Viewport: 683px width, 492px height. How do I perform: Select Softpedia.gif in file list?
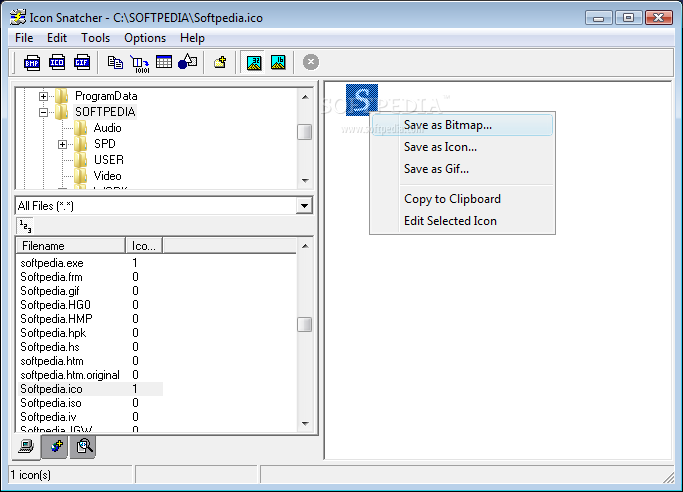(x=50, y=291)
